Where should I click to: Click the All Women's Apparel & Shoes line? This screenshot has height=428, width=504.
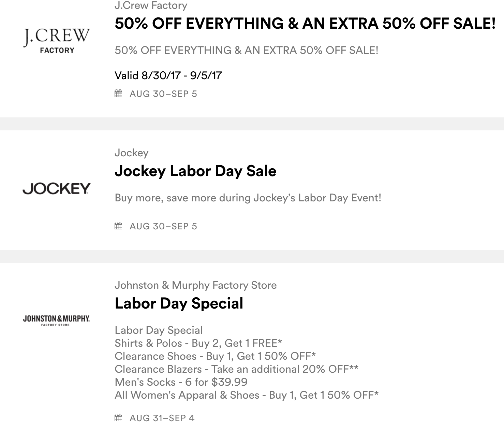(246, 395)
